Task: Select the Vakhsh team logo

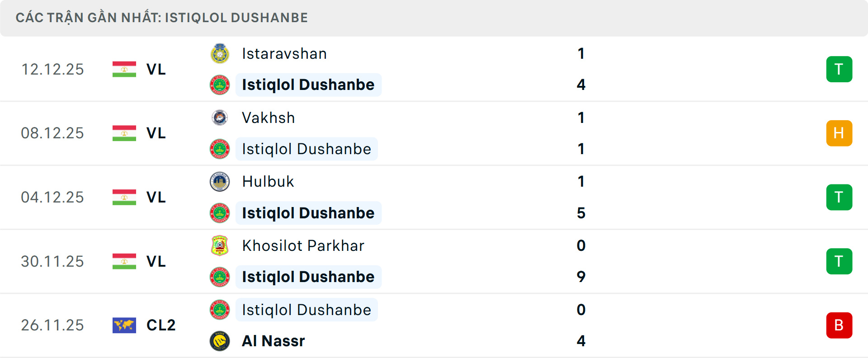Action: (220, 118)
